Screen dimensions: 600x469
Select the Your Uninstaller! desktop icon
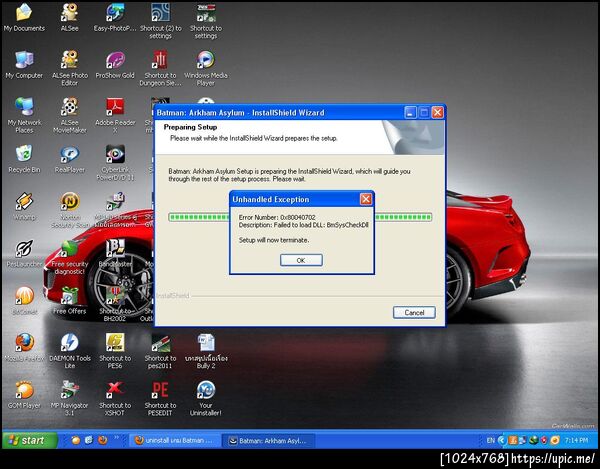pyautogui.click(x=206, y=398)
